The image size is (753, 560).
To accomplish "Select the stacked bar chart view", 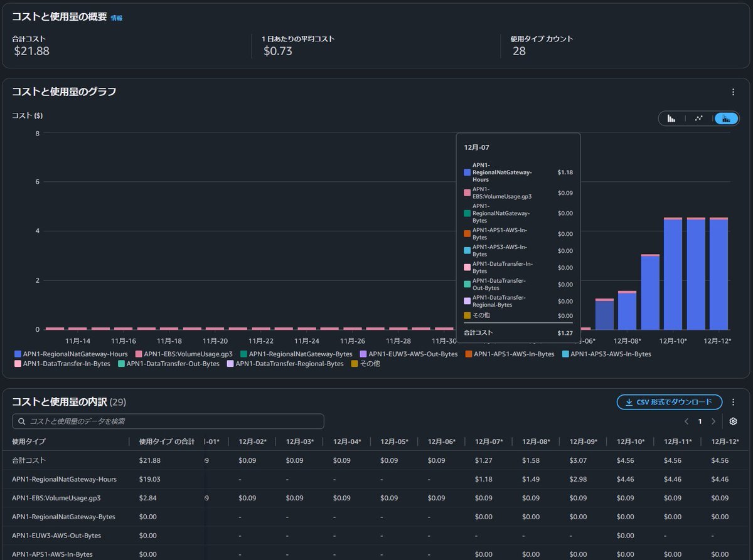I will click(726, 119).
